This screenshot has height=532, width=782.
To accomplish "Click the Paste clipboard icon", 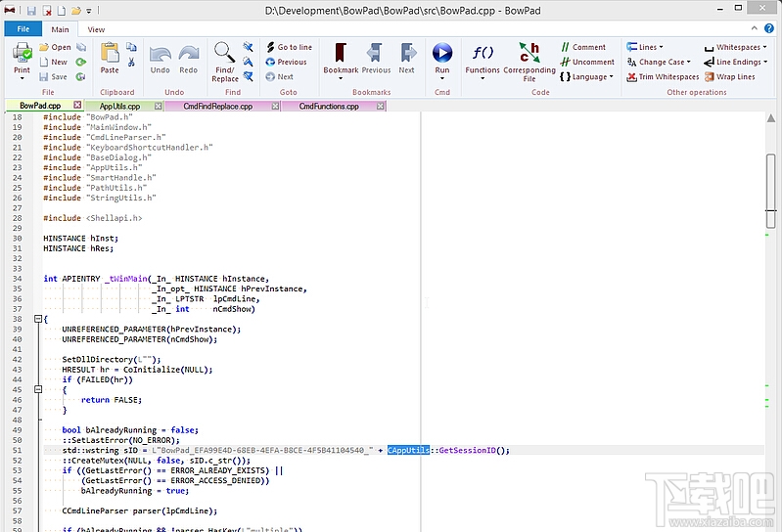I will click(110, 55).
